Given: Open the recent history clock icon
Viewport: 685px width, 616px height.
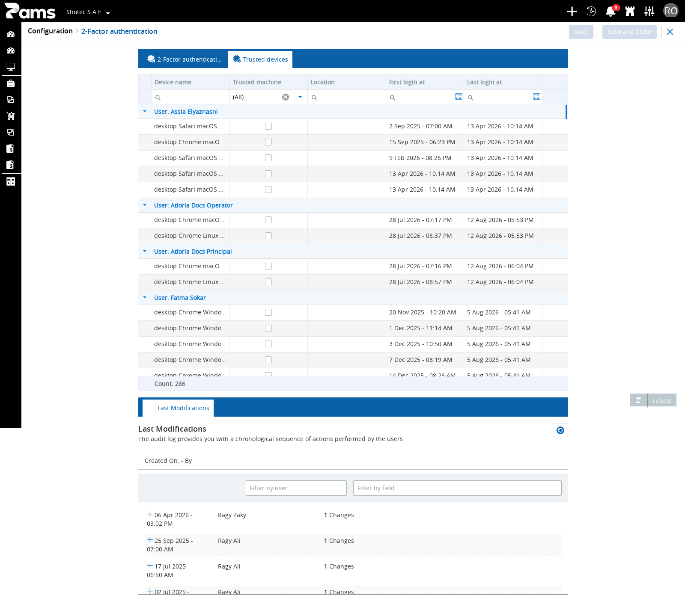Looking at the screenshot, I should pyautogui.click(x=591, y=12).
